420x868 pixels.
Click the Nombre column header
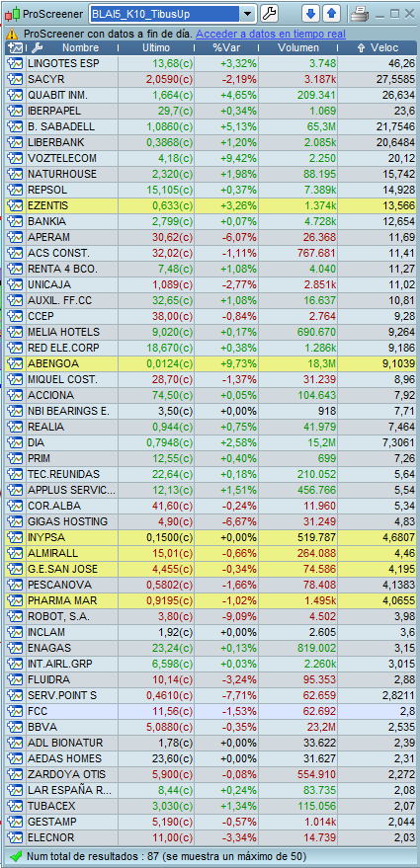[x=80, y=48]
